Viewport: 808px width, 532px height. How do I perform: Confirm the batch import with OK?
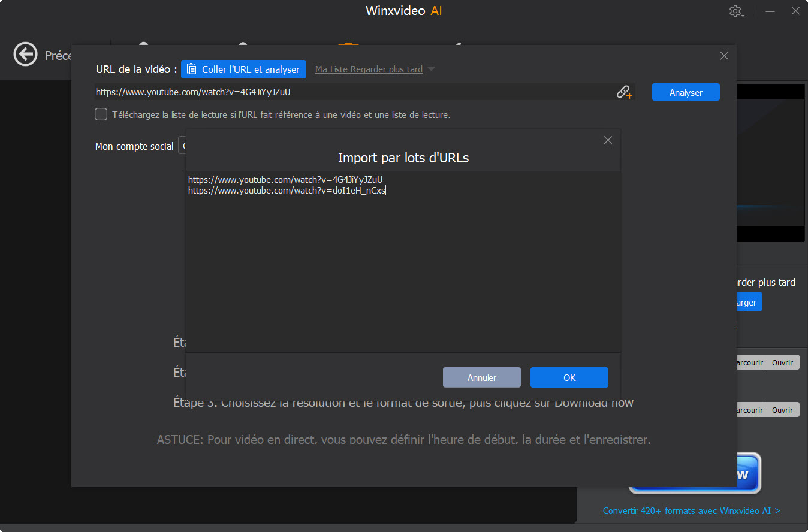tap(569, 377)
